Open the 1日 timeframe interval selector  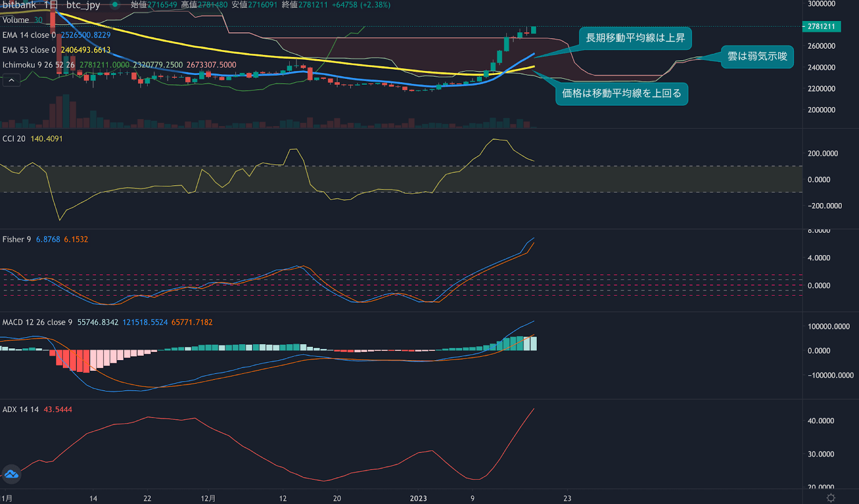50,5
